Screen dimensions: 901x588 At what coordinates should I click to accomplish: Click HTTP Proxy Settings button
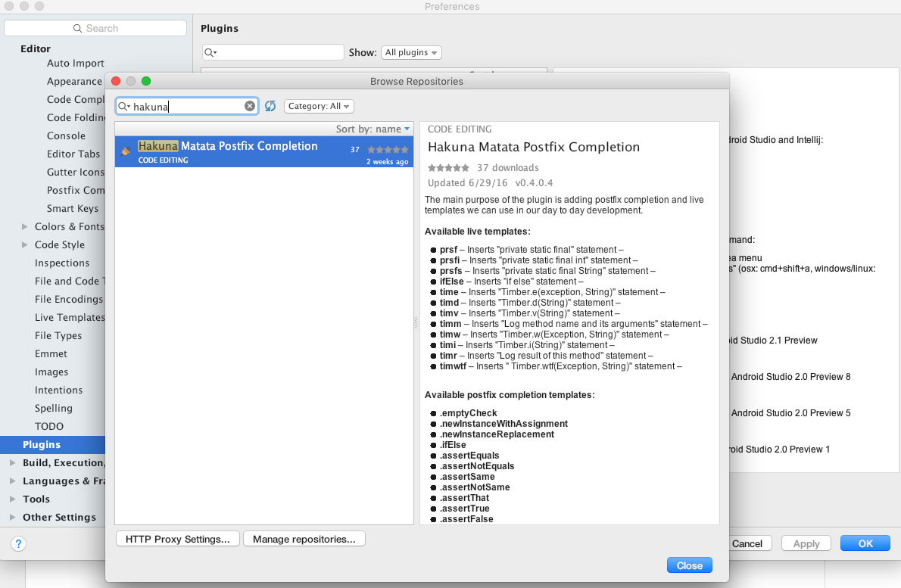point(178,540)
